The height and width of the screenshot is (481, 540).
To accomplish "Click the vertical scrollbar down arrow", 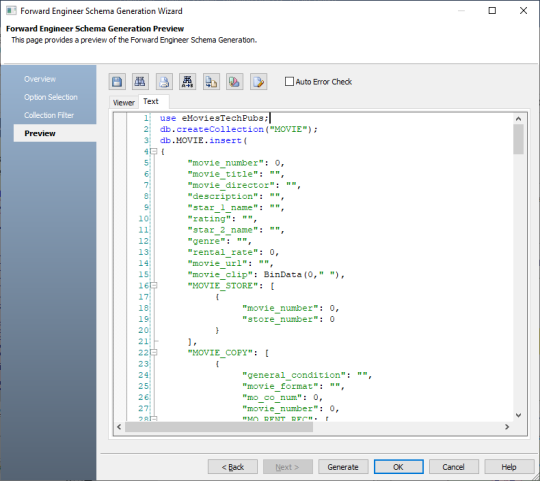I will [x=518, y=415].
